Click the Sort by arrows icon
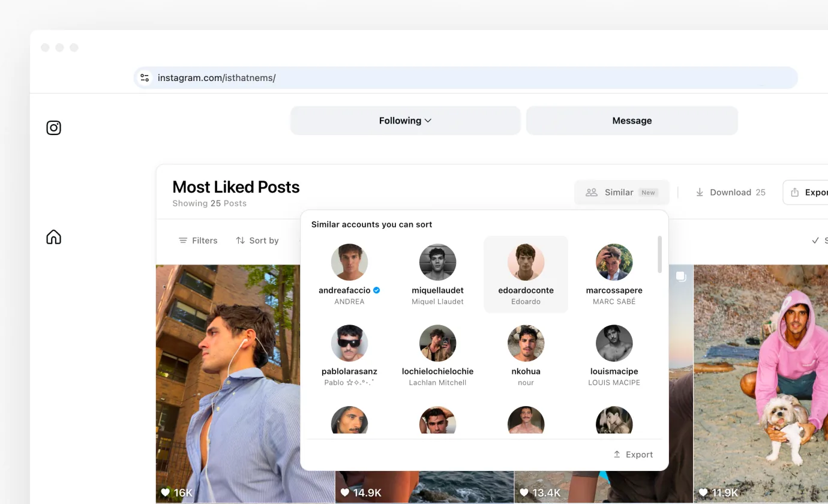 coord(240,241)
